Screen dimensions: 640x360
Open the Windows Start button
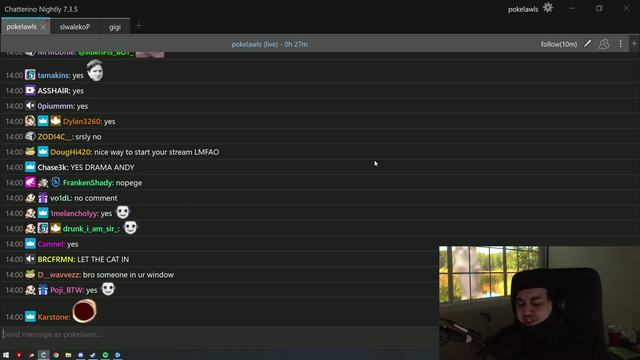[6, 355]
